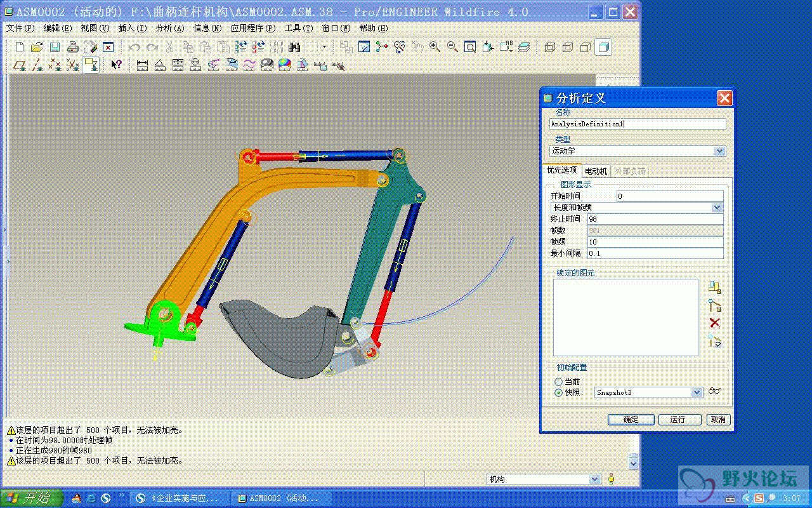The width and height of the screenshot is (812, 508).
Task: Expand the Snapshot3 dropdown
Action: (x=649, y=392)
